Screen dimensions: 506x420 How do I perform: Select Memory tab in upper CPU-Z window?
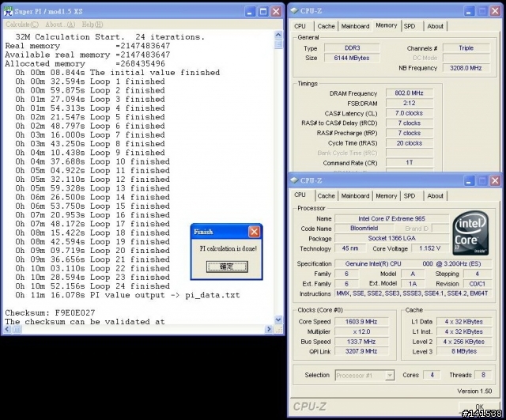[387, 25]
